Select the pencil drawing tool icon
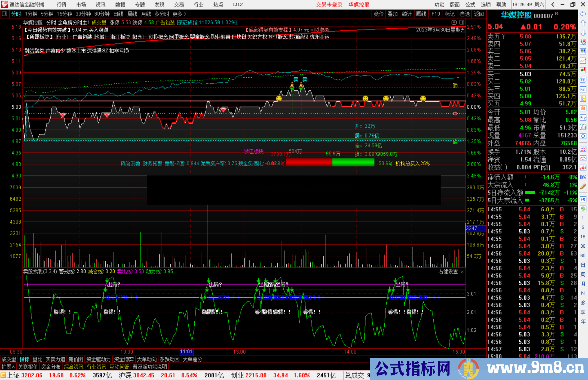Screen dimensions: 588x380 pos(583,187)
